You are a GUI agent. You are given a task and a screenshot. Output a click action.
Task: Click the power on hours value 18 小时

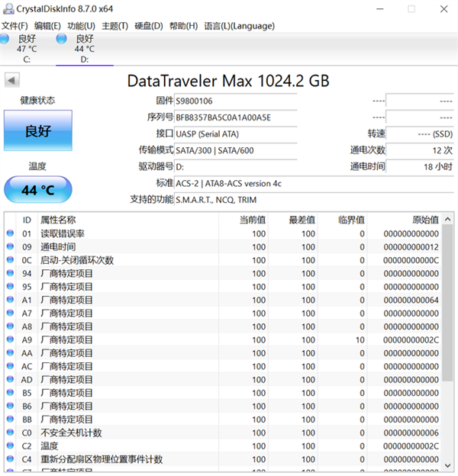click(x=420, y=166)
